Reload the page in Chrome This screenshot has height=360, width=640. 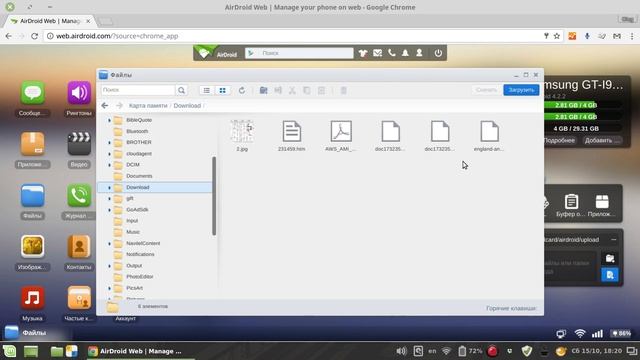pos(35,36)
